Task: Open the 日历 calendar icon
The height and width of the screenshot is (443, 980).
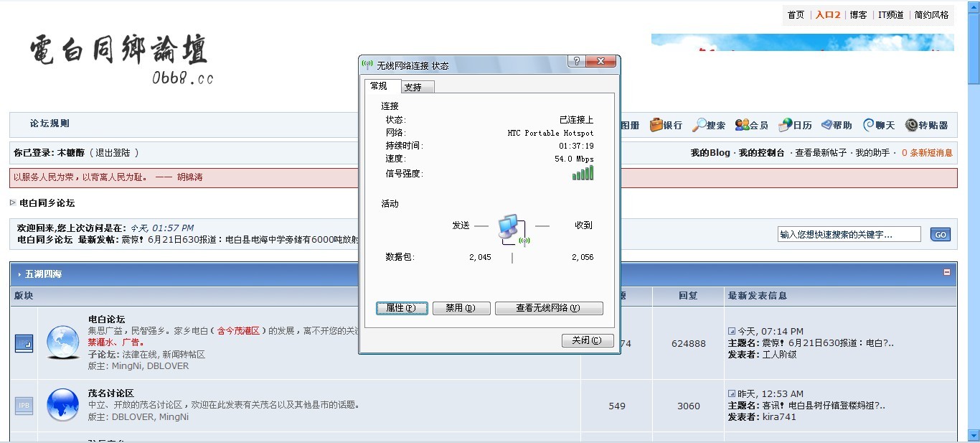Action: (x=786, y=125)
